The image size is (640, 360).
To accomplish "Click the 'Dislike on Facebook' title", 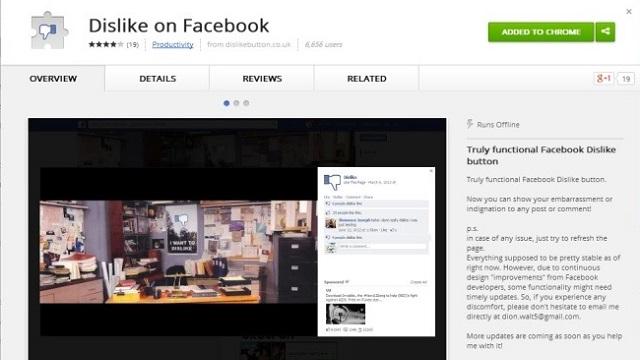I will click(x=179, y=25).
